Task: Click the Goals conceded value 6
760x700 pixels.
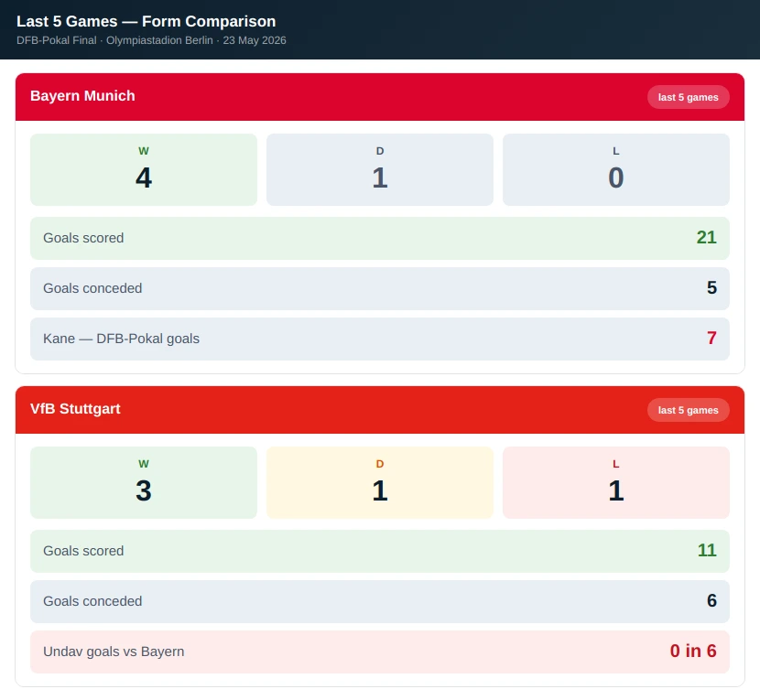Action: (711, 600)
